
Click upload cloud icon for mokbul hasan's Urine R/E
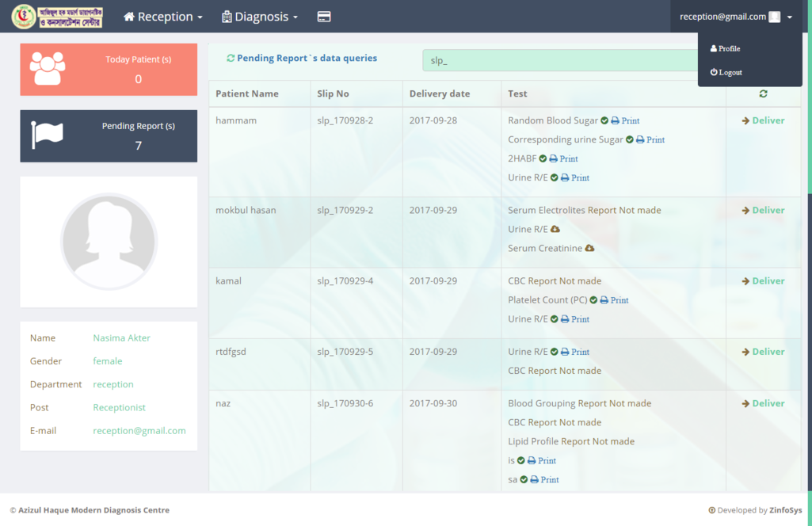555,230
